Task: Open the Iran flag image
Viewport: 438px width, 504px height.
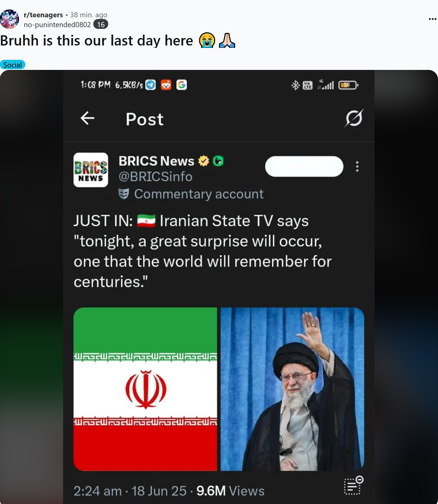Action: (145, 389)
